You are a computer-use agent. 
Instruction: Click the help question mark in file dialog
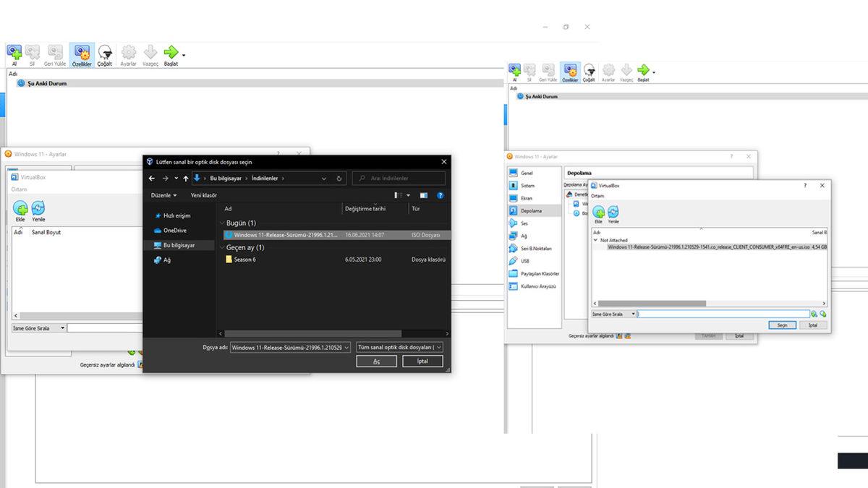(441, 195)
